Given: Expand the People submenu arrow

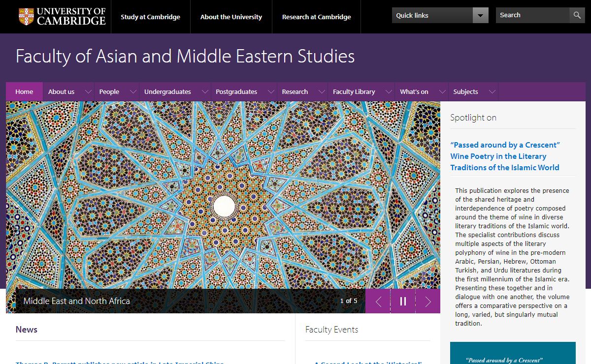Looking at the screenshot, I should pyautogui.click(x=133, y=91).
